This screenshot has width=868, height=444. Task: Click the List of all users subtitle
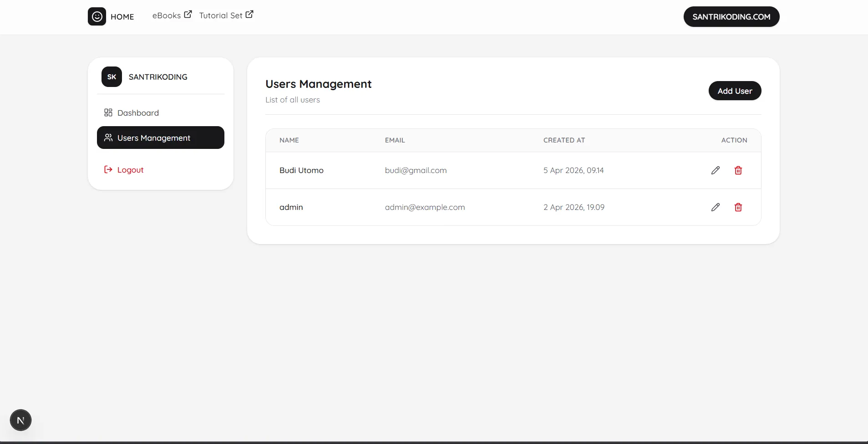point(293,100)
